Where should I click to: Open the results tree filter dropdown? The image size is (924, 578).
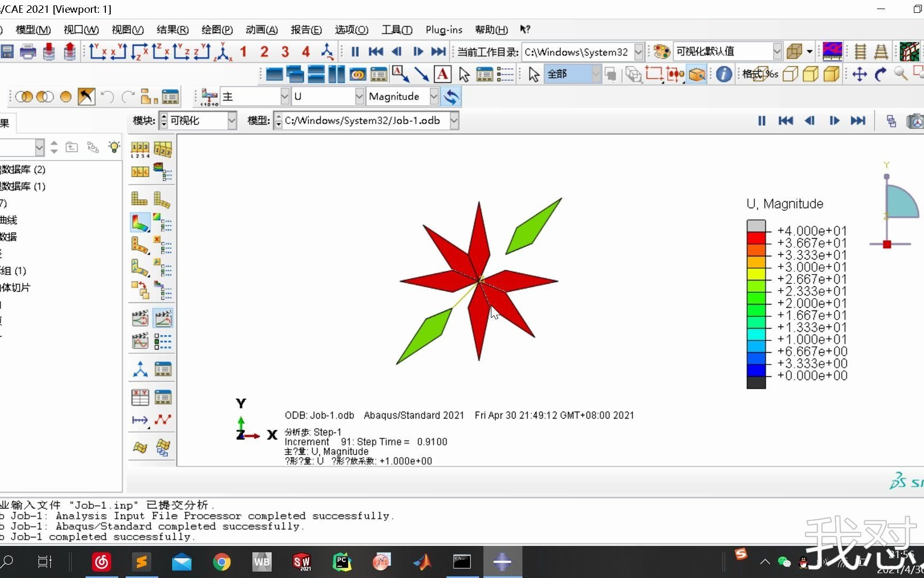[x=39, y=147]
